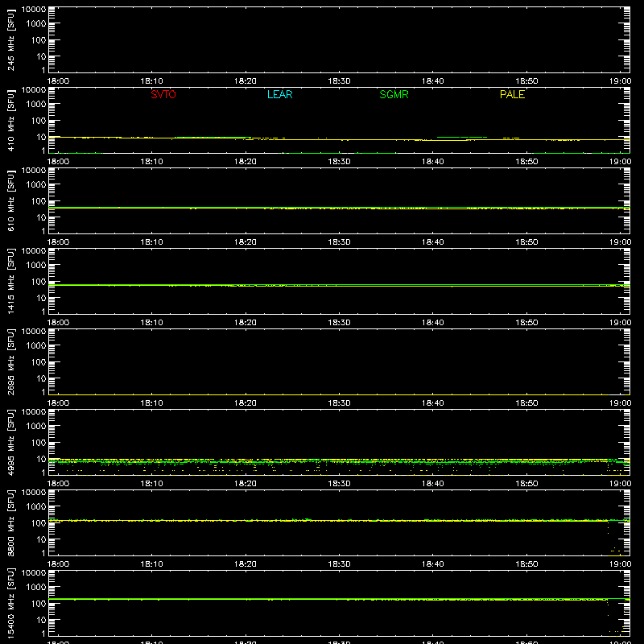Select the 610 MHz [SFU] axis title
This screenshot has width=644, height=644.
coord(11,200)
